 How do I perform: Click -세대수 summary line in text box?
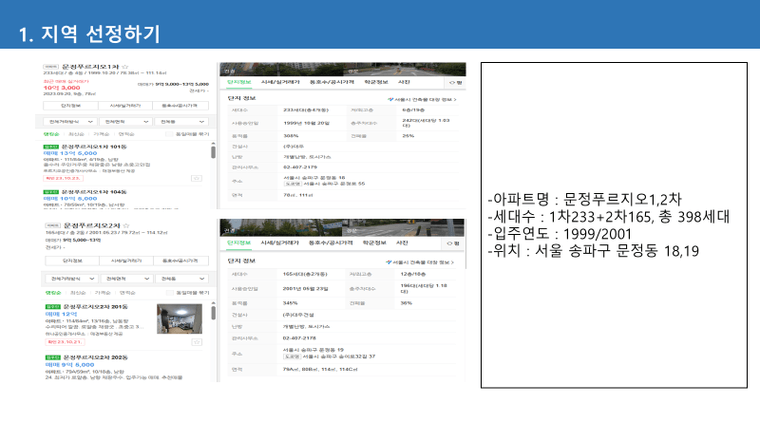click(608, 217)
